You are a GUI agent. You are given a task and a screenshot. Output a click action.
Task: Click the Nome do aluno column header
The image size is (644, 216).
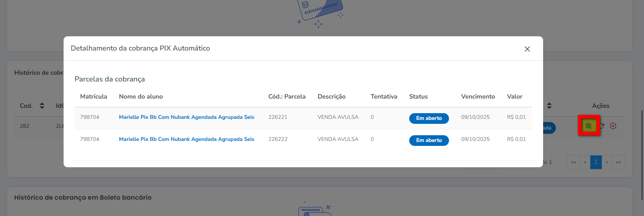141,96
